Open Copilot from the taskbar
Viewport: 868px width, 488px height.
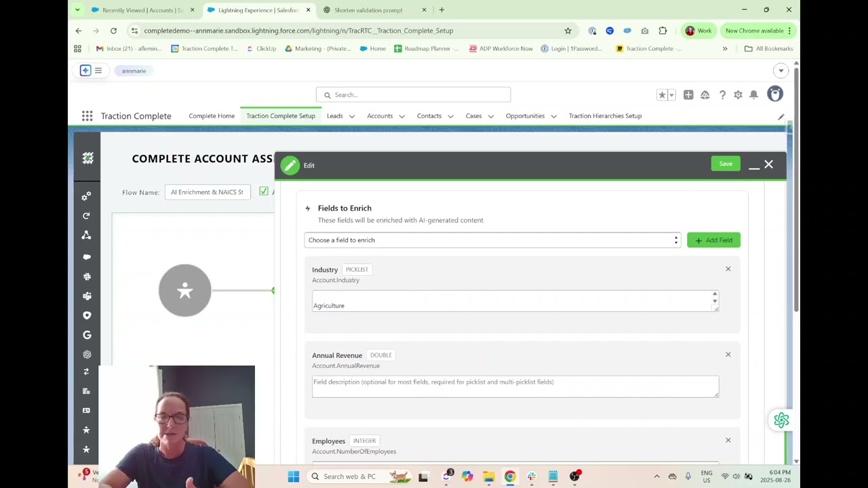(x=467, y=476)
